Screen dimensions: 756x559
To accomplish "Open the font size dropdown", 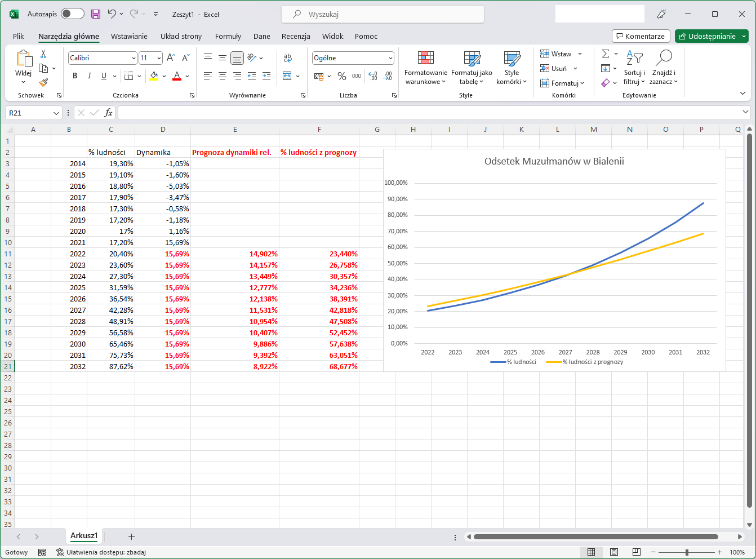I will click(159, 58).
